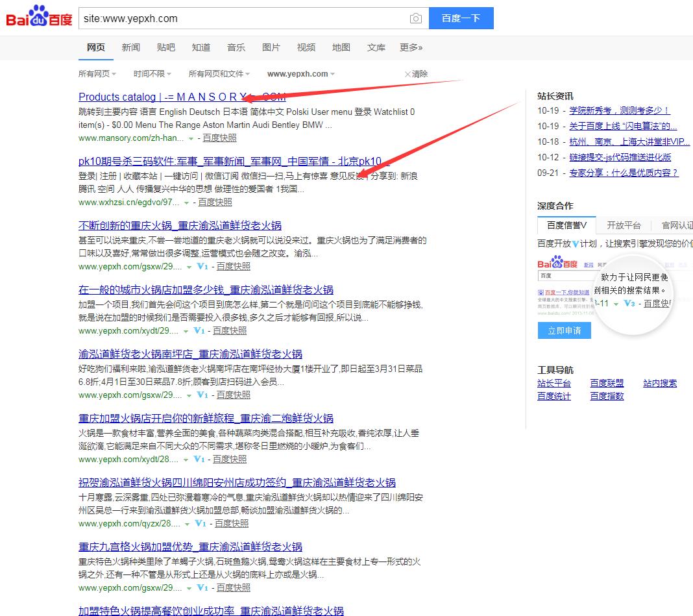Expand arrow beside 南坪店 result URL

coord(189,395)
